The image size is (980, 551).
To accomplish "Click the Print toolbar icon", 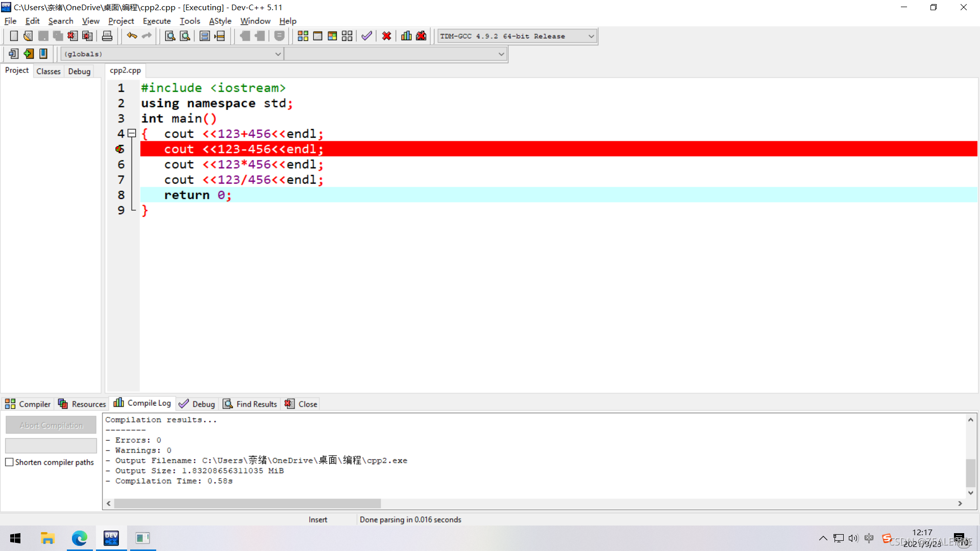I will point(107,36).
